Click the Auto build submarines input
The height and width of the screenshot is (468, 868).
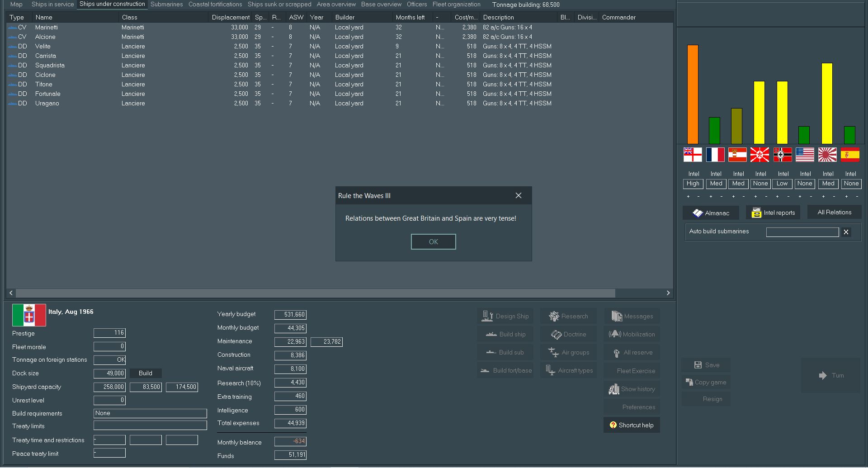coord(802,232)
